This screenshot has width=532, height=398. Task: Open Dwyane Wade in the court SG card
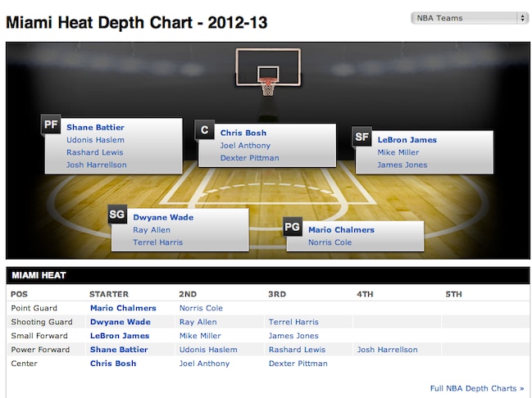(x=163, y=217)
